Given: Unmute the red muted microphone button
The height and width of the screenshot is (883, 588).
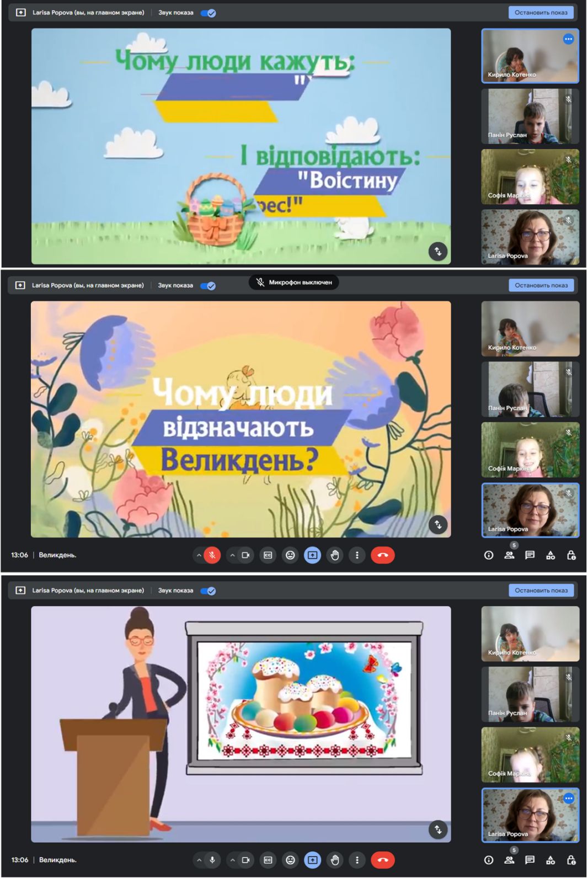Looking at the screenshot, I should [212, 555].
